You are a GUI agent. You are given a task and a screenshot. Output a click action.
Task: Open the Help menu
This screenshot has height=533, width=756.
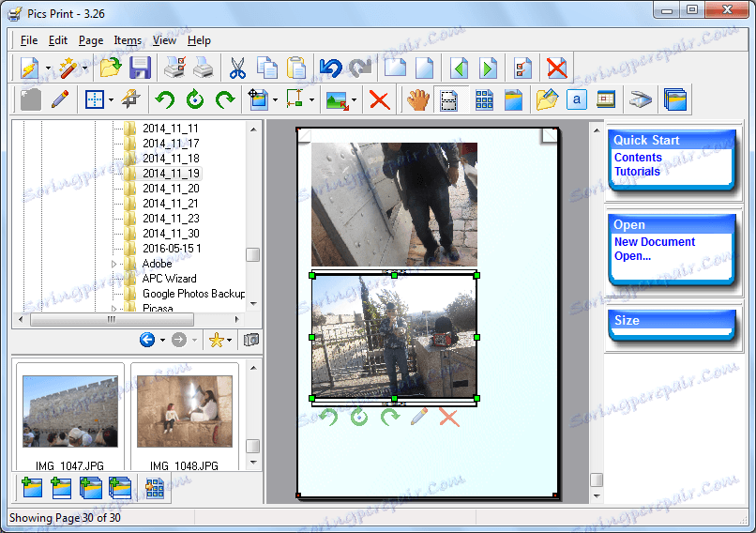(199, 40)
